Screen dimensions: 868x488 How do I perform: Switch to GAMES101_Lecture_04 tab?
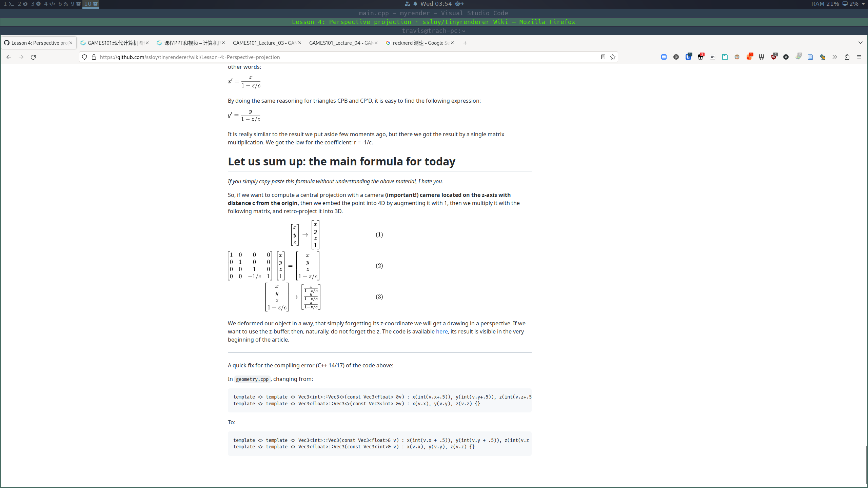(x=344, y=43)
